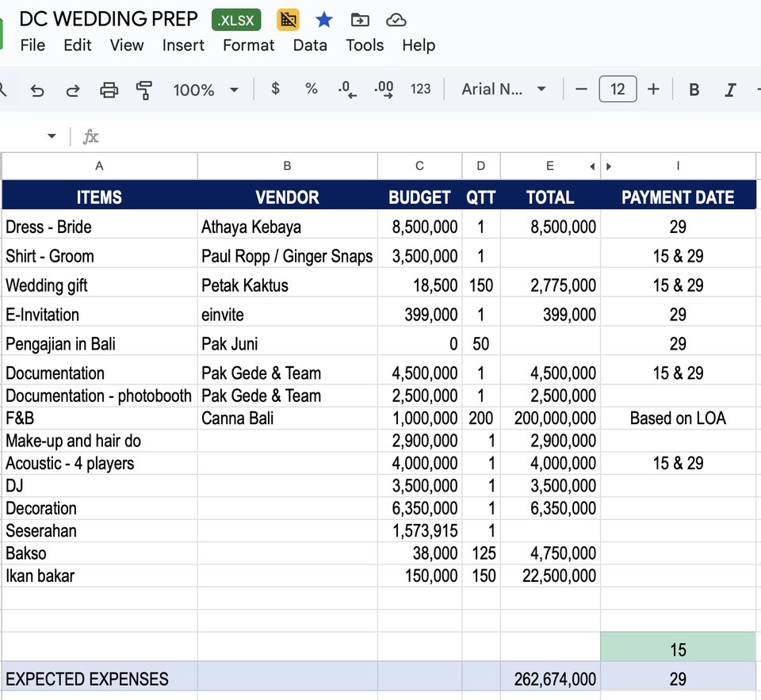
Task: Select the EXPECTED EXPENSES cell
Action: pyautogui.click(x=100, y=676)
